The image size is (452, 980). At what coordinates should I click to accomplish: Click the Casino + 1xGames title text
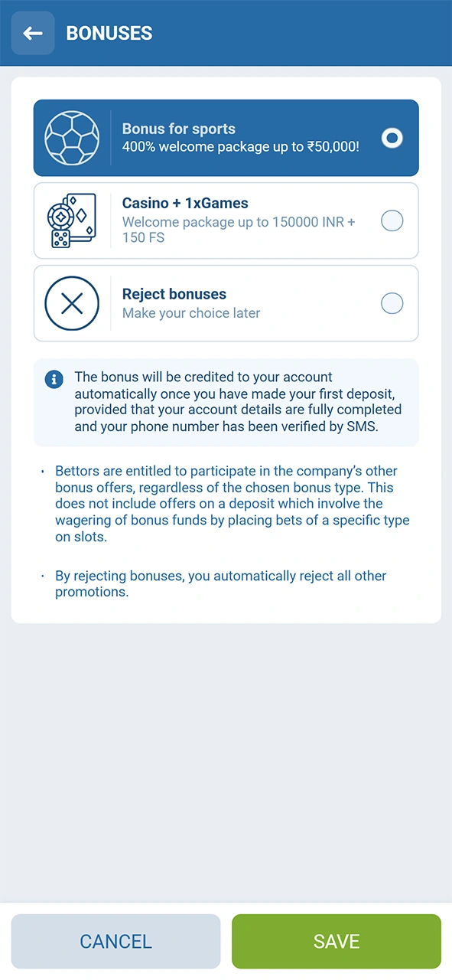click(185, 203)
